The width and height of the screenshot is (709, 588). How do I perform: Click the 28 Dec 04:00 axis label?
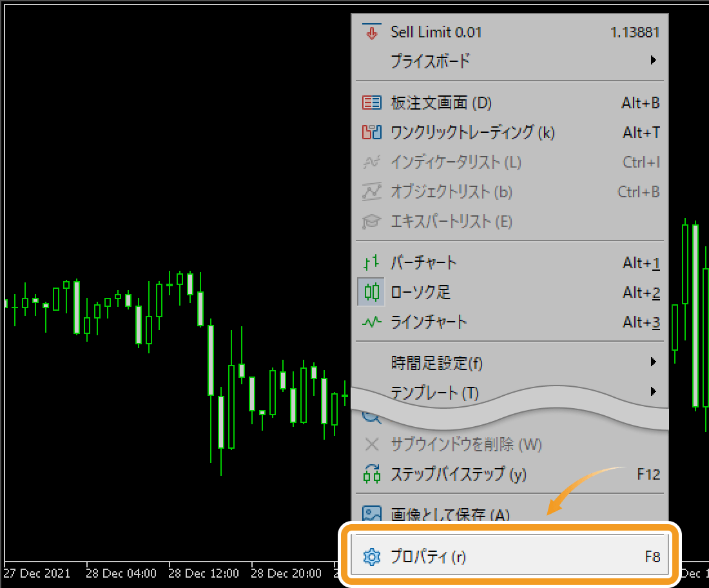[121, 574]
